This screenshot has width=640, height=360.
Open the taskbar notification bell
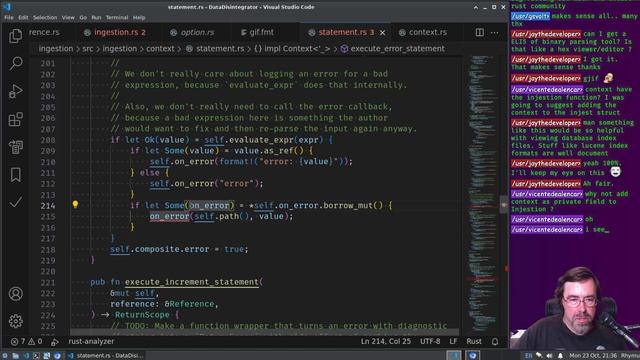coord(560,356)
